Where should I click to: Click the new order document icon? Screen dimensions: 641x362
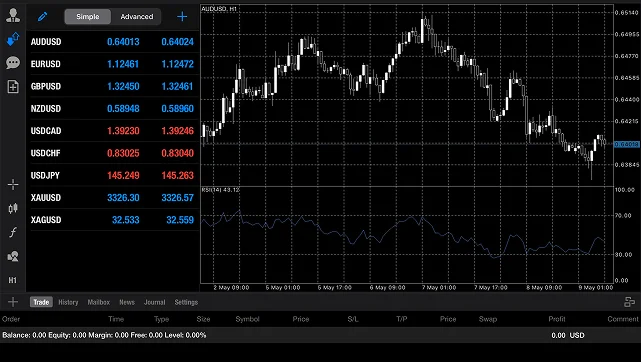tap(13, 87)
